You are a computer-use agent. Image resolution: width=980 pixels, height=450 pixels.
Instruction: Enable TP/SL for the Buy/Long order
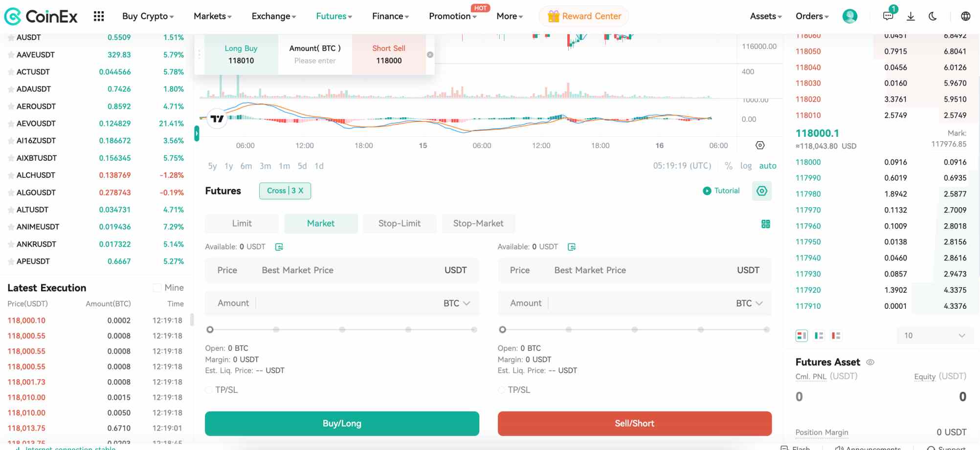point(208,390)
